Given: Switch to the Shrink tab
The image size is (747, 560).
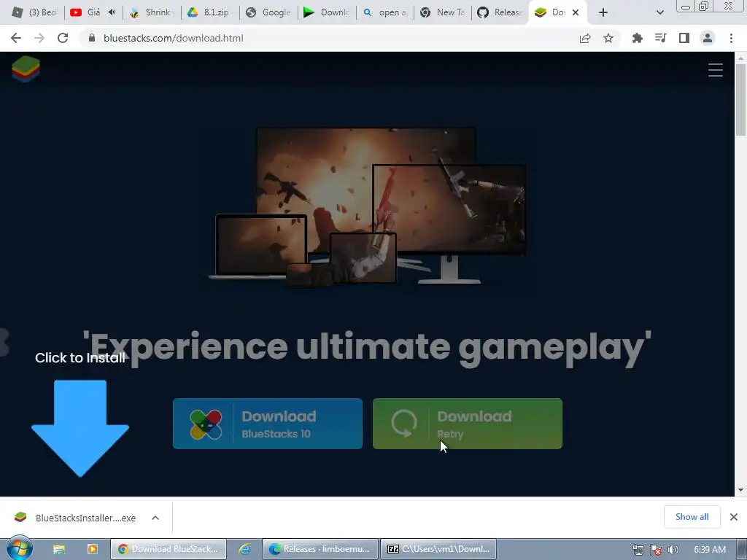Looking at the screenshot, I should tap(152, 12).
